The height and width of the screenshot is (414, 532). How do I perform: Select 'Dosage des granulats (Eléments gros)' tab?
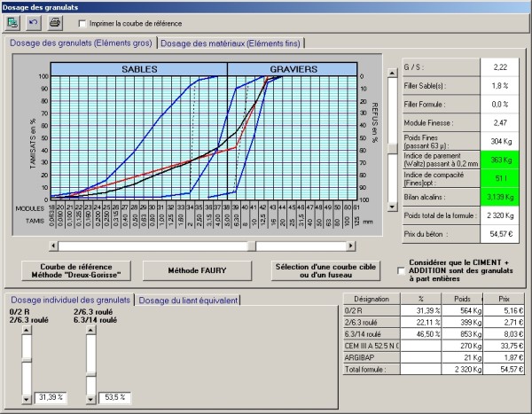coord(82,43)
